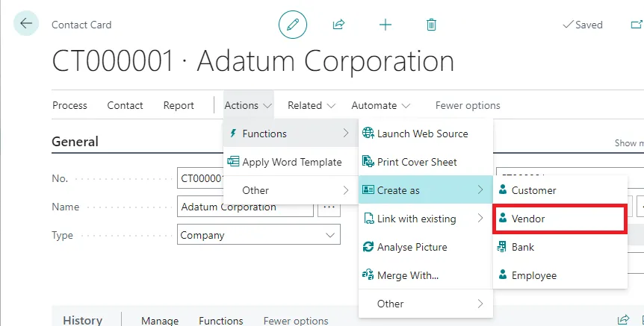Expand Other submenu under Actions
Screen dimensions: 644x326
point(346,190)
